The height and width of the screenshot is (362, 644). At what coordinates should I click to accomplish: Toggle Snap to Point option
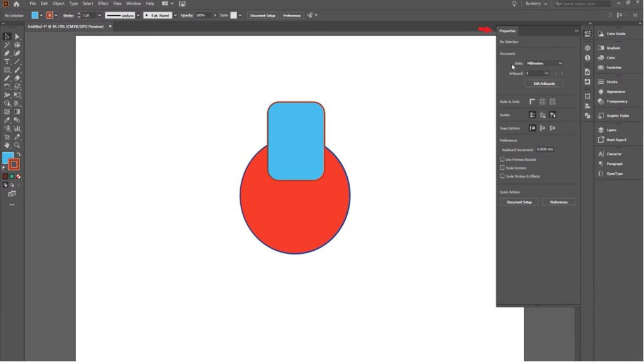pos(532,128)
